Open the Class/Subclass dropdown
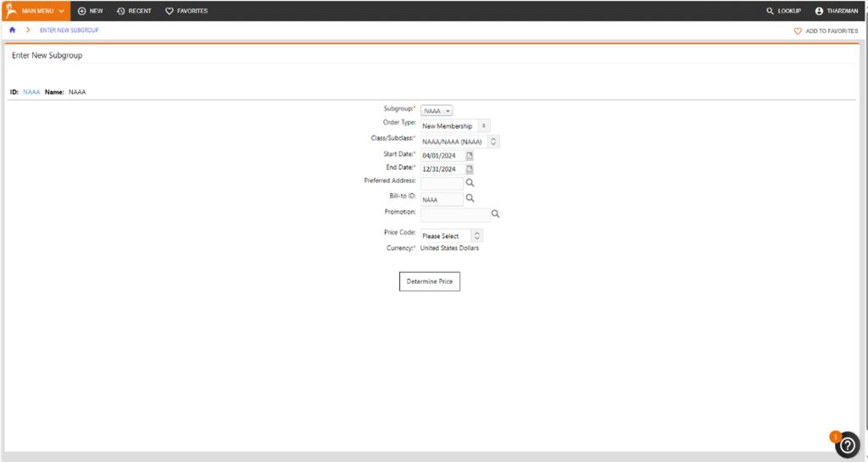 (460, 142)
